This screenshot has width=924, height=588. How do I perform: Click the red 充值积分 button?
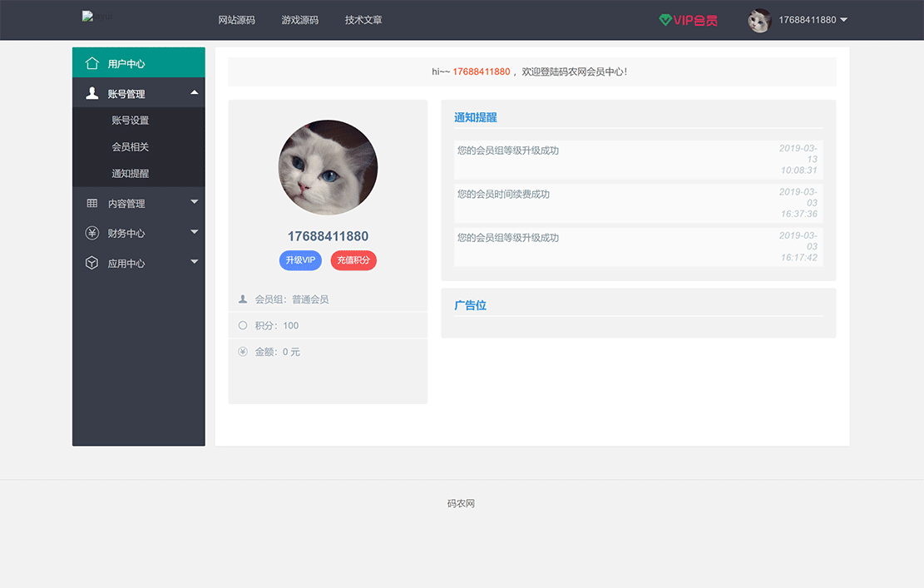point(353,259)
